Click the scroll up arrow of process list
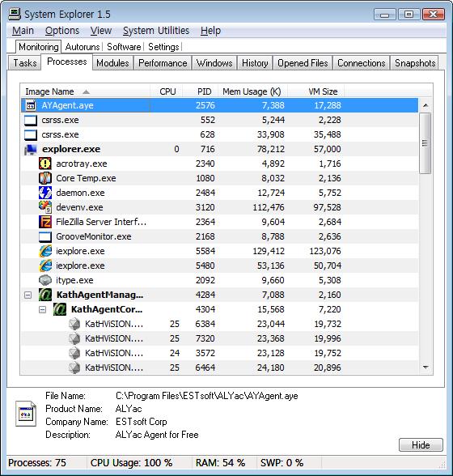 (x=425, y=105)
